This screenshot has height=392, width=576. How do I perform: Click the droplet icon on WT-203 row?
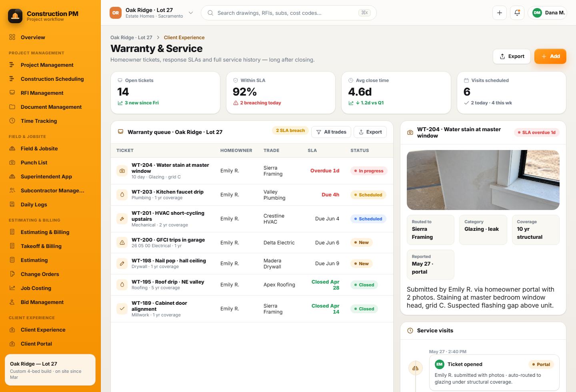pos(122,195)
